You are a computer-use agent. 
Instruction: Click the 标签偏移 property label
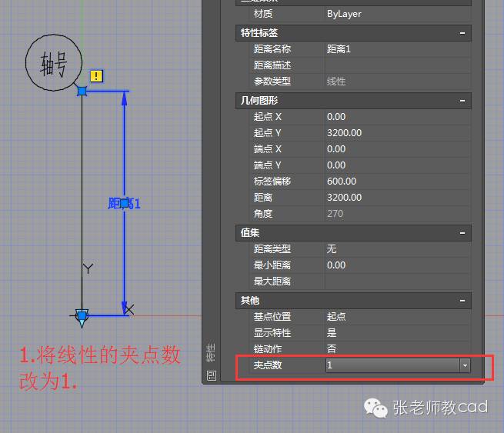[272, 182]
